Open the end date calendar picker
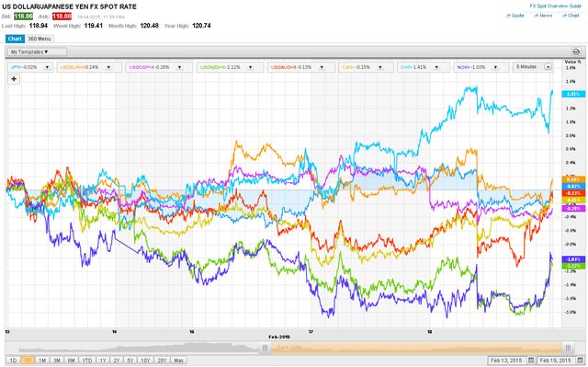The height and width of the screenshot is (367, 588). pos(581,361)
